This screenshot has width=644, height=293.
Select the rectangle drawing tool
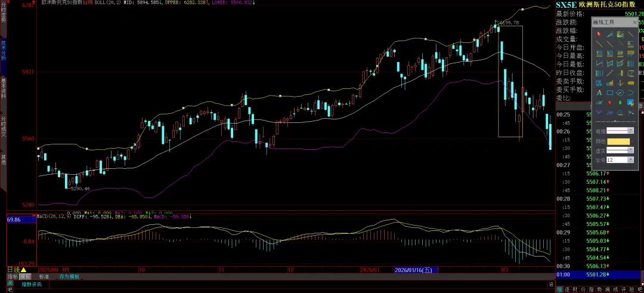click(610, 92)
